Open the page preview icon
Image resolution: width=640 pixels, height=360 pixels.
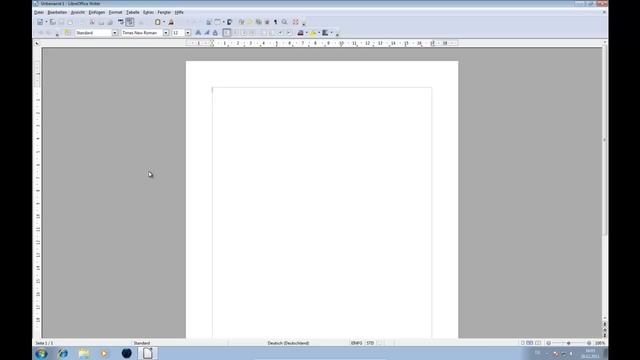[x=110, y=22]
